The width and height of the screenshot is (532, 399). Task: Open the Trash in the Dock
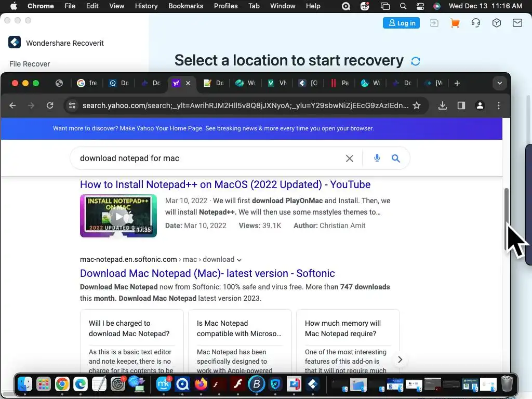[x=507, y=384]
